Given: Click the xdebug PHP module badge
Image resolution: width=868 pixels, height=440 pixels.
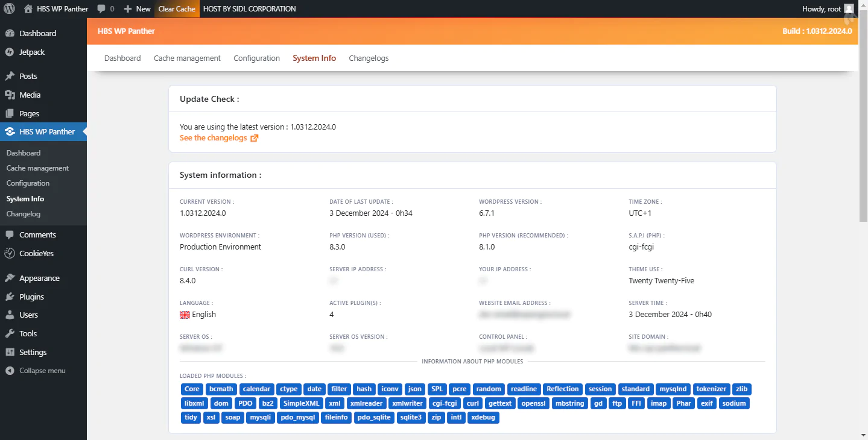Looking at the screenshot, I should click(x=484, y=417).
